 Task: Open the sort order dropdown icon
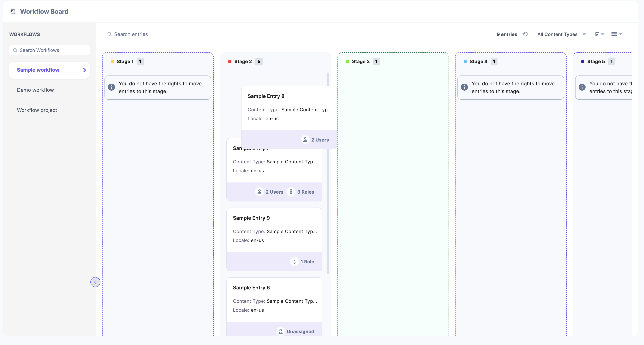(599, 34)
